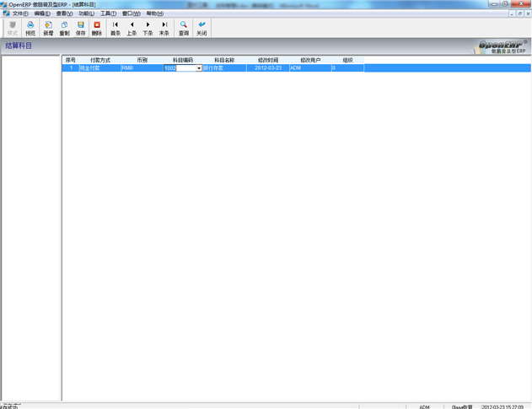Go to previous record with 上条
This screenshot has height=409, width=532.
point(132,28)
